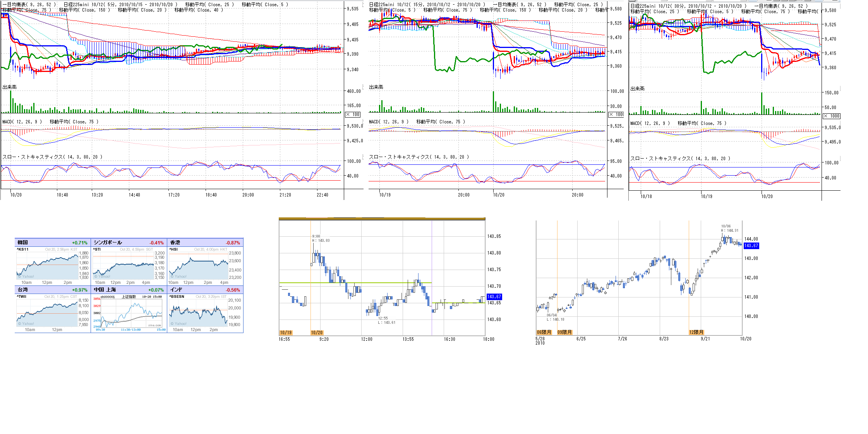Click the 10/19 date marker on intraday chart
This screenshot has height=434, width=868.
pyautogui.click(x=286, y=333)
